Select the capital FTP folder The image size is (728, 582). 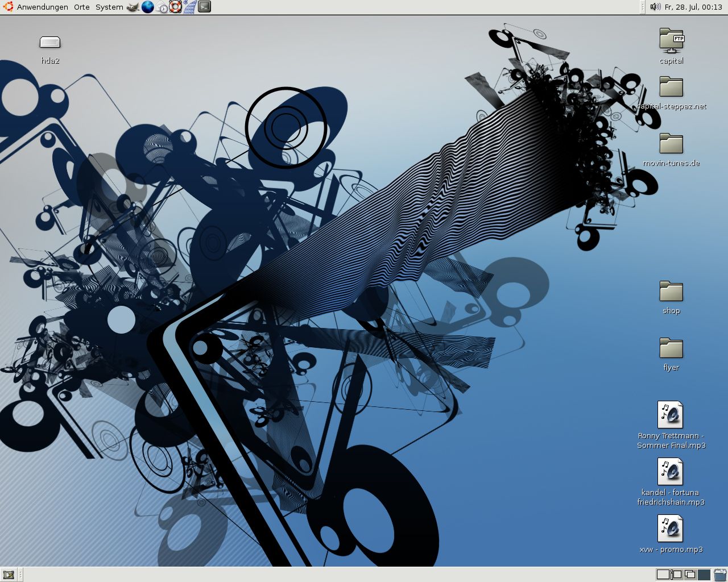[x=671, y=41]
